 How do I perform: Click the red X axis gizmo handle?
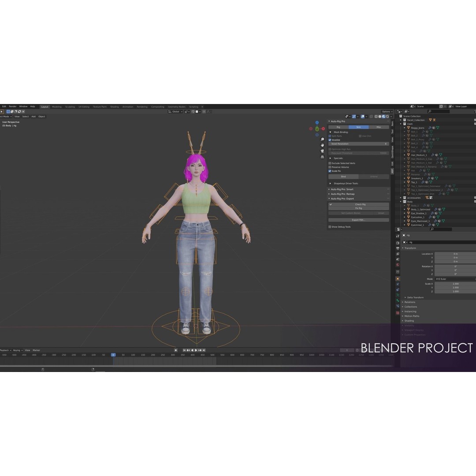click(x=324, y=129)
